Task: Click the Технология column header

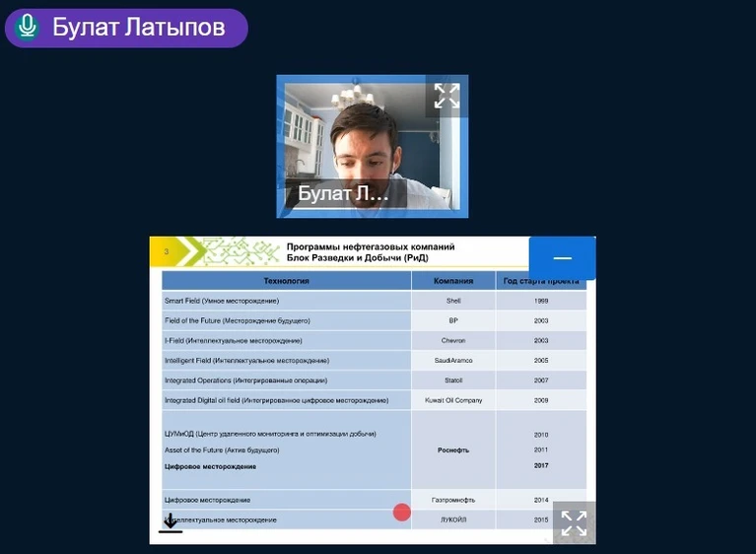Action: coord(287,281)
